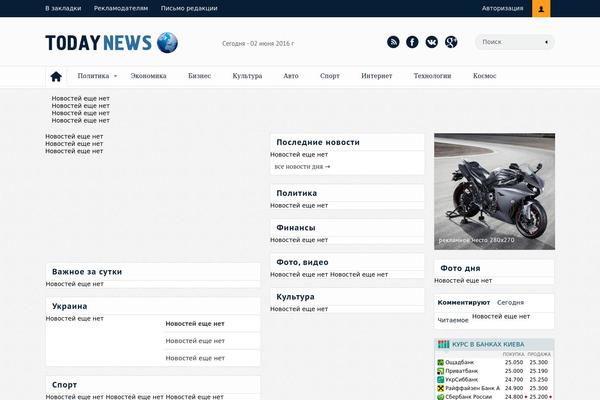The width and height of the screenshot is (600, 400).
Task: Open the Политика navigation item
Action: 93,76
